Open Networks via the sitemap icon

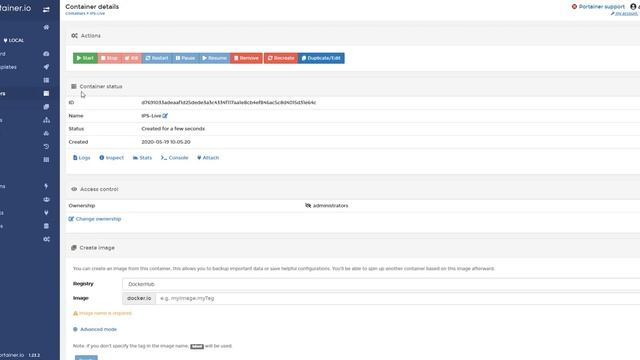(47, 120)
